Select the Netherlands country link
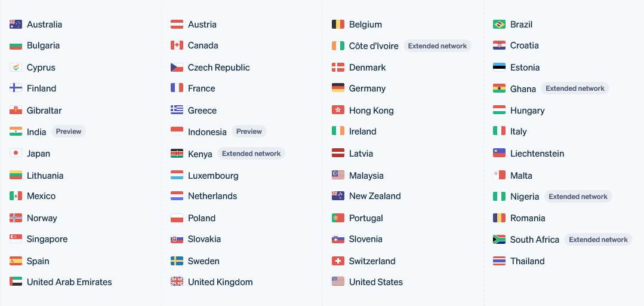 click(212, 196)
